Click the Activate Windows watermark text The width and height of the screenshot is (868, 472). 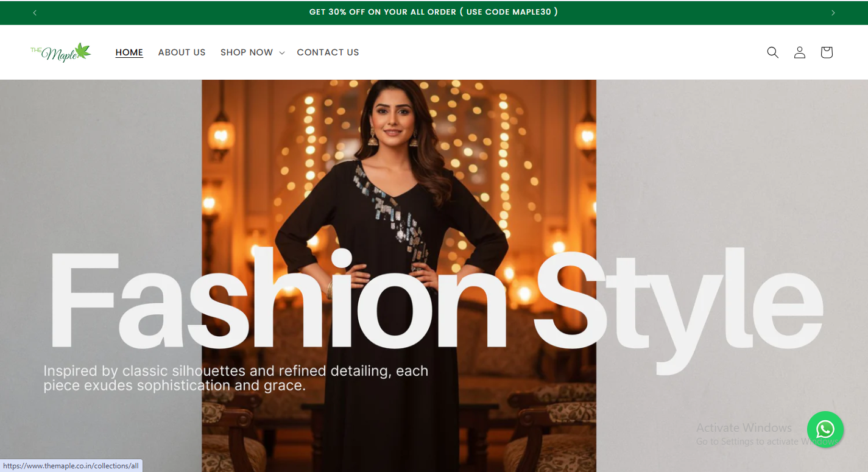[x=744, y=428]
